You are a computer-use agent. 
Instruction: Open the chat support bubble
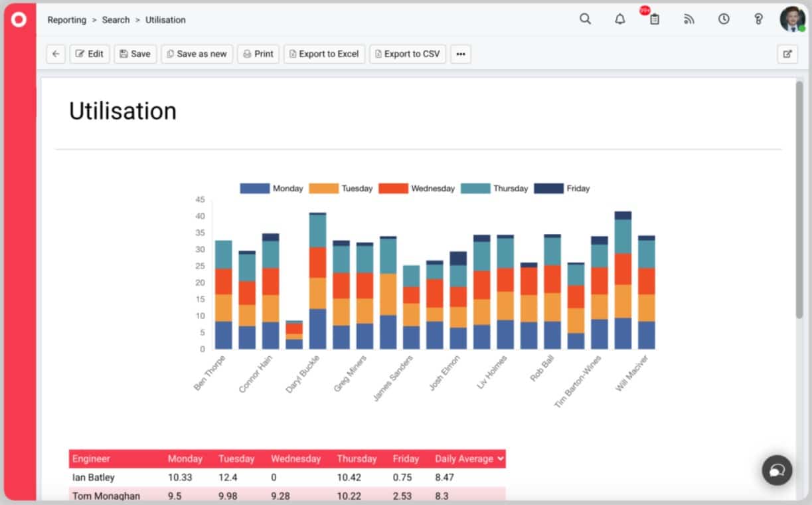[777, 470]
